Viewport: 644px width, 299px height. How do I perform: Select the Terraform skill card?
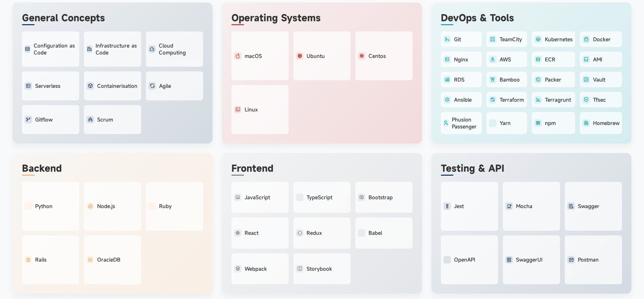click(506, 100)
